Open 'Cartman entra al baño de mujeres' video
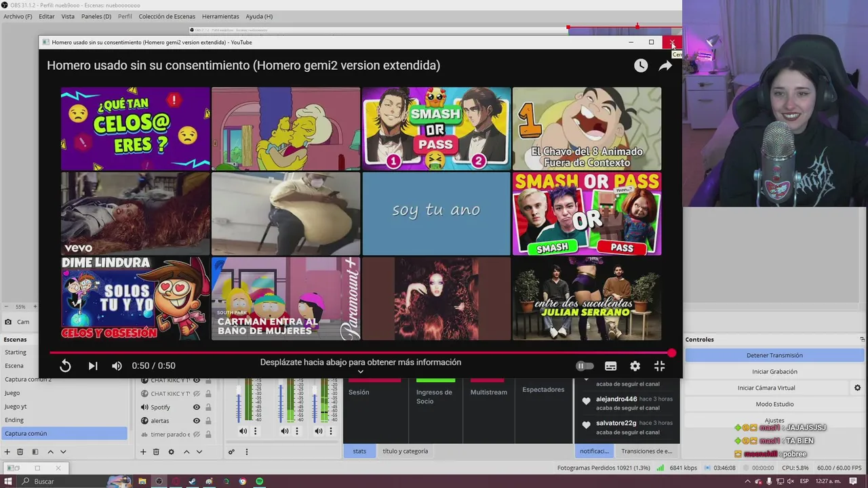This screenshot has height=488, width=868. click(x=285, y=298)
